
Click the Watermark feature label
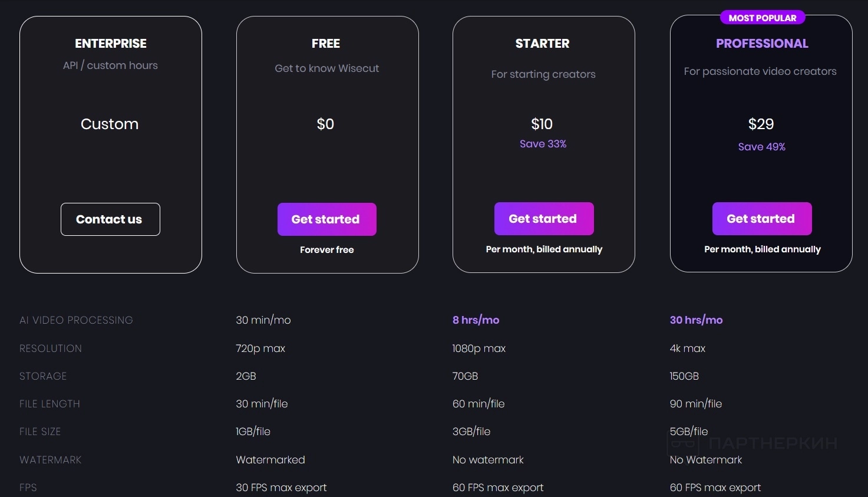[x=50, y=460]
